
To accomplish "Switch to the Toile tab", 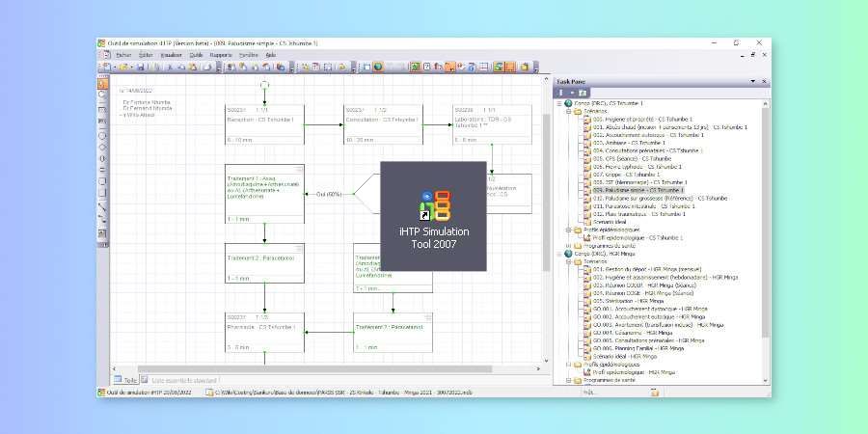I will 125,380.
